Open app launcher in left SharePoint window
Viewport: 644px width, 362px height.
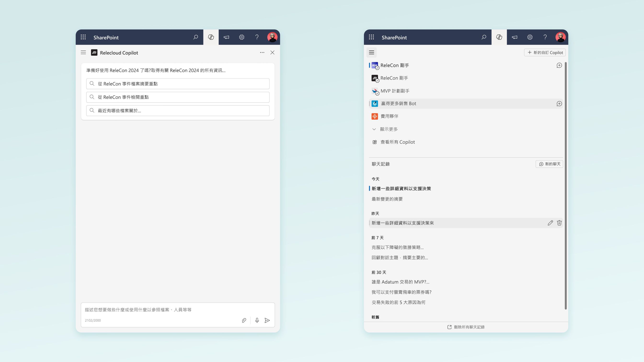point(83,37)
